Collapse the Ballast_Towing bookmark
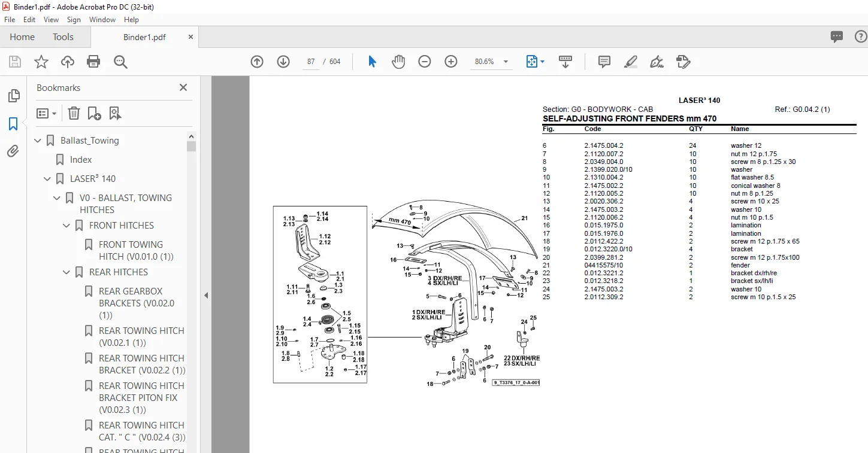 click(38, 141)
